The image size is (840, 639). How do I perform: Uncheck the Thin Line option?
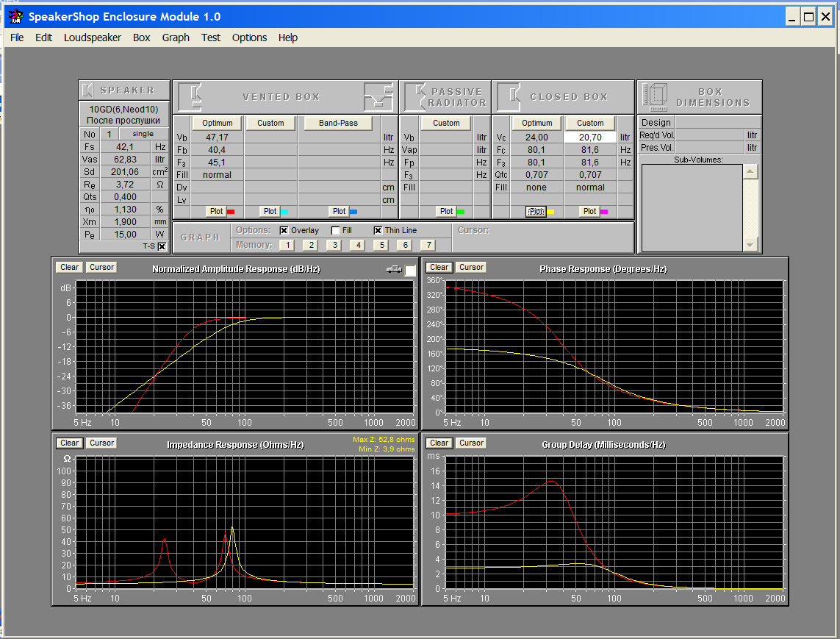point(378,230)
